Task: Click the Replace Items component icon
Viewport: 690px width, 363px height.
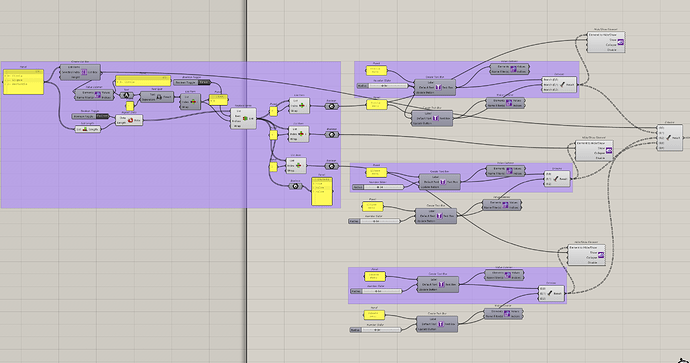Action: pyautogui.click(x=245, y=118)
